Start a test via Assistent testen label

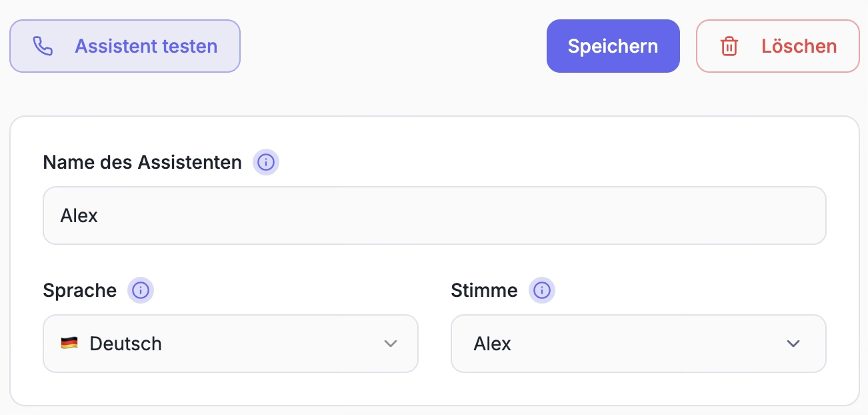[x=146, y=46]
